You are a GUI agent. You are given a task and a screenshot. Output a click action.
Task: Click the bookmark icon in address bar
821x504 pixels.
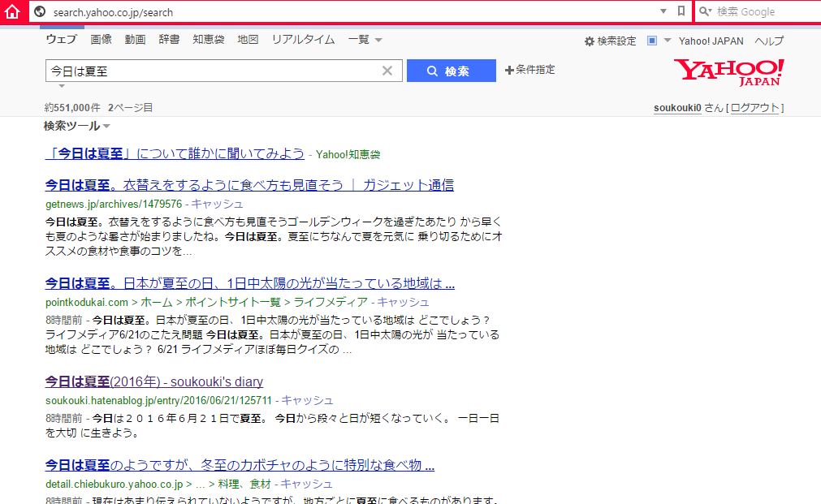click(681, 11)
